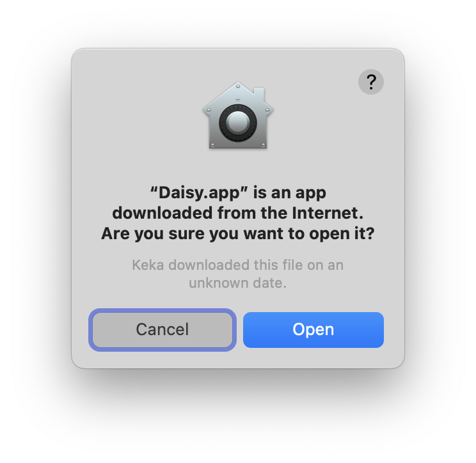This screenshot has width=476, height=463.
Task: Click "Are you sure you want to open it?"
Action: (238, 233)
